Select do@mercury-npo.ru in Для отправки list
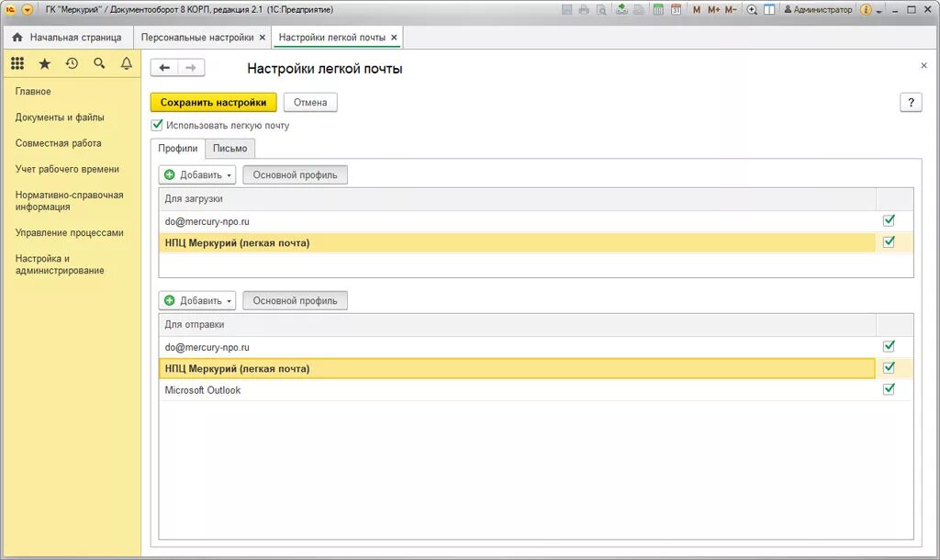 tap(518, 347)
